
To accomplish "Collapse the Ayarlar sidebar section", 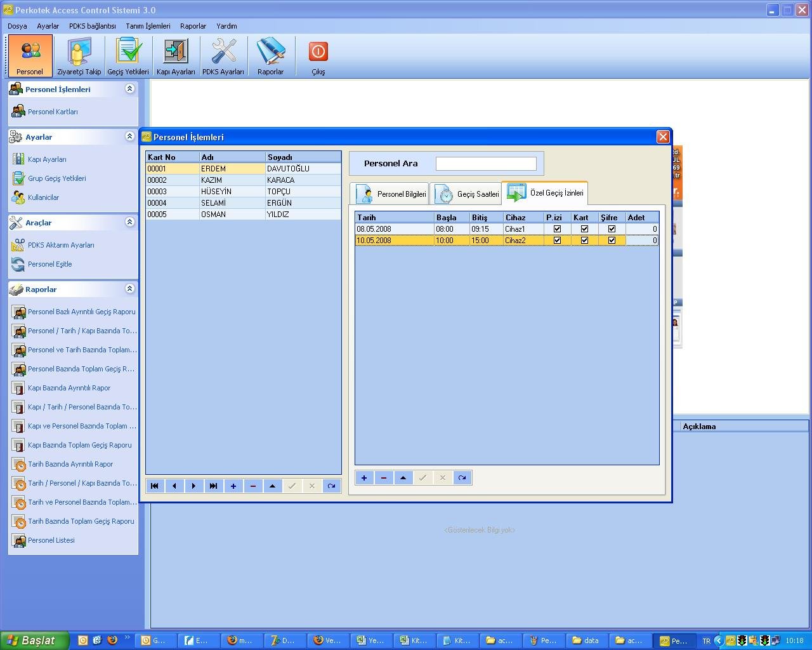I will pos(129,136).
